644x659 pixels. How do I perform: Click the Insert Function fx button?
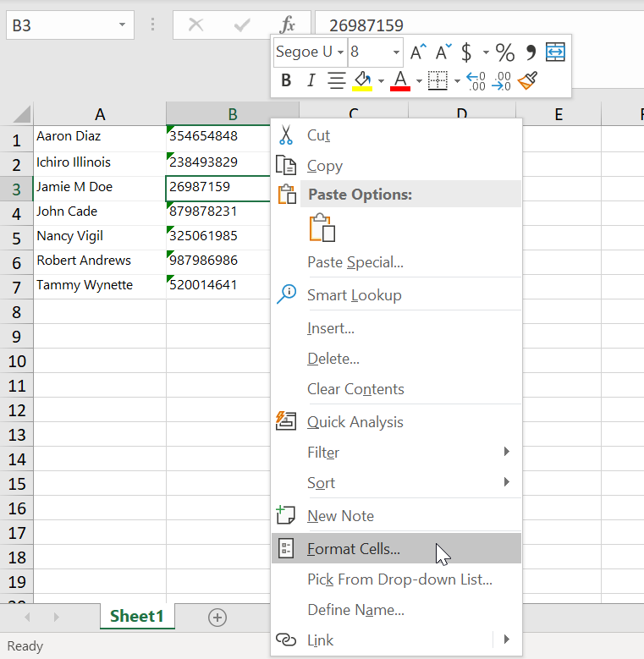pos(288,25)
